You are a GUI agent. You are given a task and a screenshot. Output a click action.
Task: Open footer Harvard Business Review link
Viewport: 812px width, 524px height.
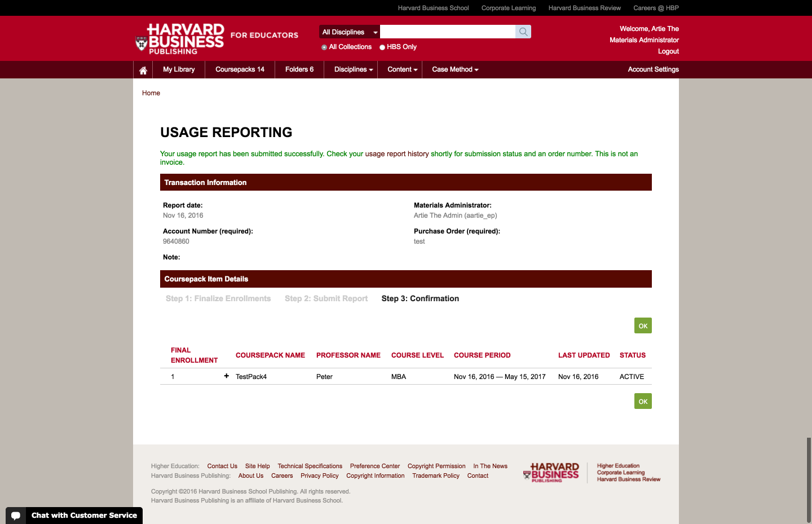(628, 479)
